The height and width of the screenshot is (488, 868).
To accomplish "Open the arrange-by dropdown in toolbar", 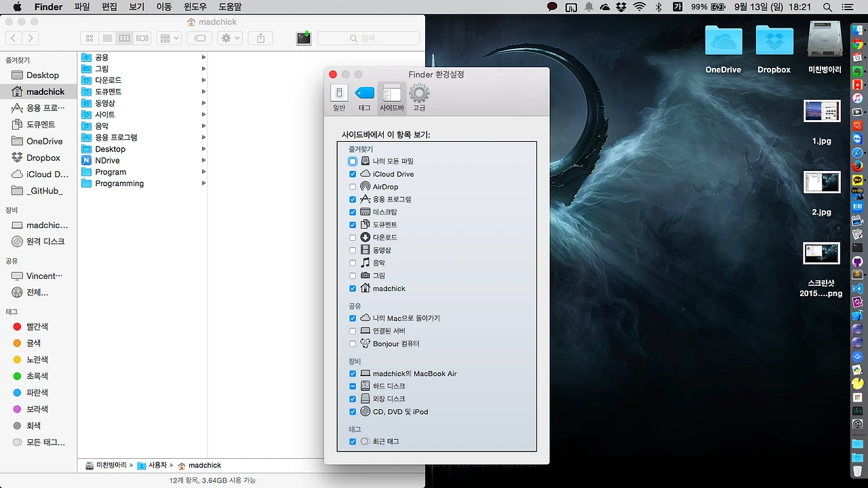I will click(168, 39).
